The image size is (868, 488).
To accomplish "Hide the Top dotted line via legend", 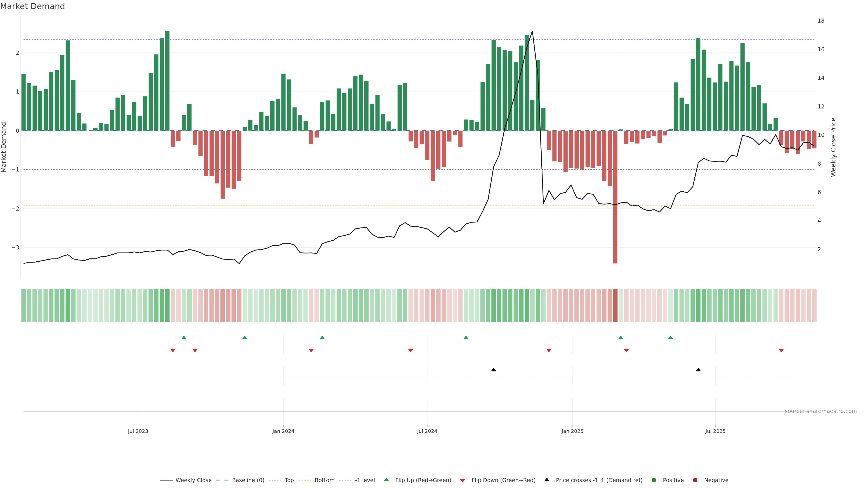I will 289,480.
